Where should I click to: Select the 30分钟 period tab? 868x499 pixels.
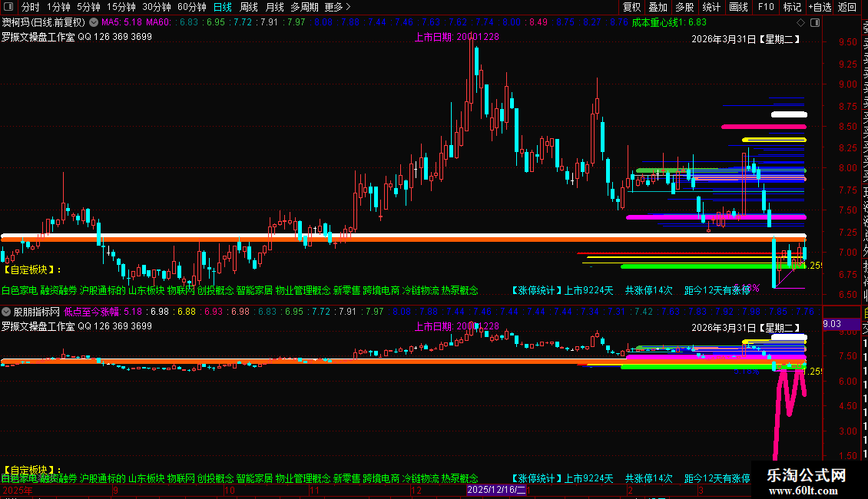click(157, 7)
